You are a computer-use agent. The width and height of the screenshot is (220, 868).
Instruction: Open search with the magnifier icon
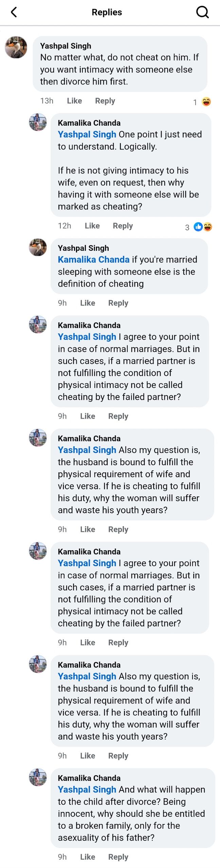point(202,13)
